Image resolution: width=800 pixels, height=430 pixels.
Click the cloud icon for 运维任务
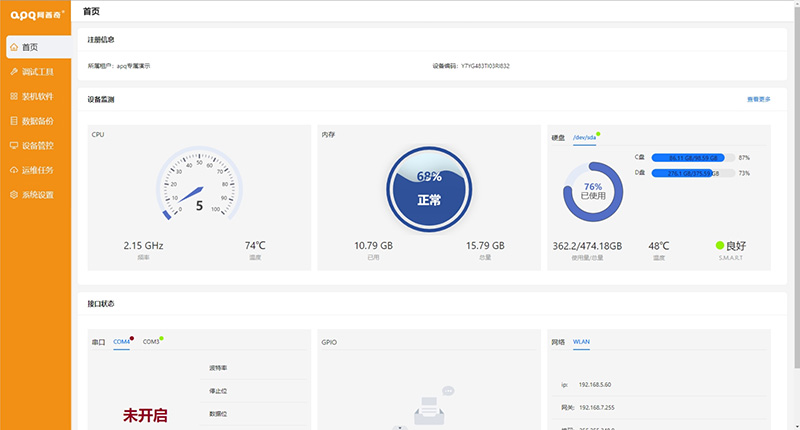pyautogui.click(x=14, y=170)
